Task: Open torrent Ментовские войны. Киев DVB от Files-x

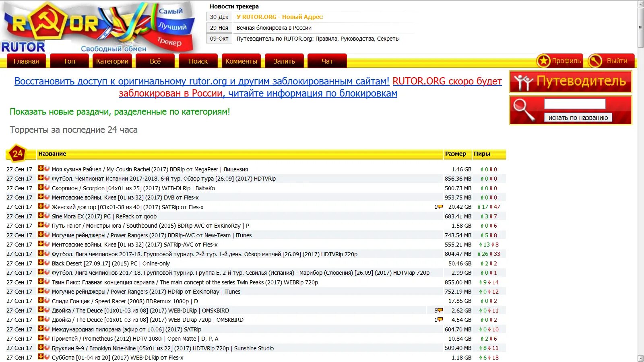Action: 125,197
